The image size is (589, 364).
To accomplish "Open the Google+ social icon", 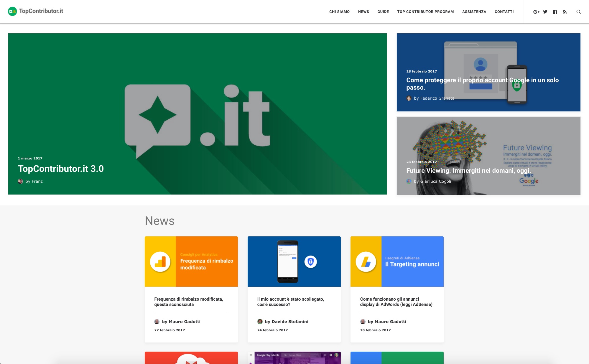I will point(536,12).
